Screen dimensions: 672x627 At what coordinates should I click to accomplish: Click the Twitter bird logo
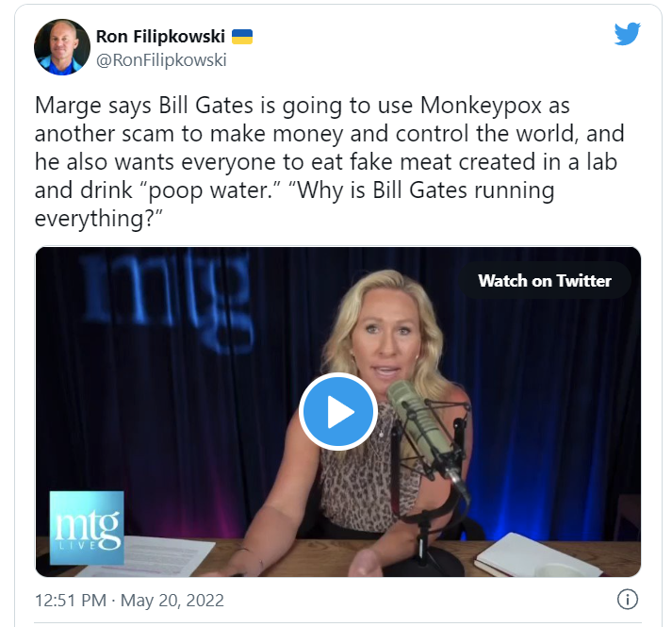click(627, 33)
